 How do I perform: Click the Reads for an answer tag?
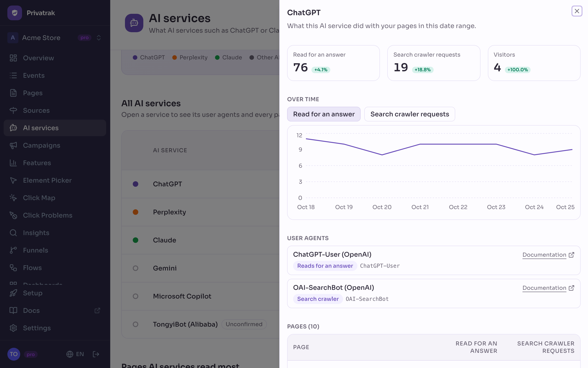tap(325, 266)
